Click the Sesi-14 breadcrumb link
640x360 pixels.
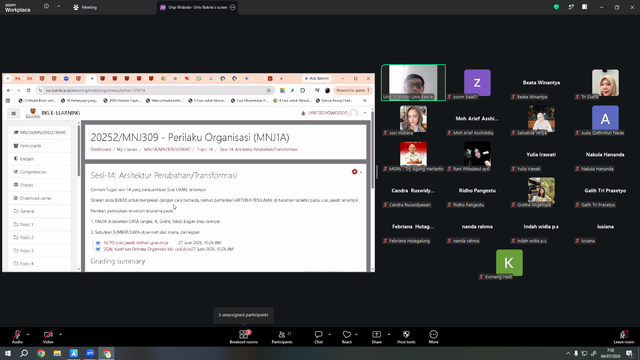click(258, 149)
